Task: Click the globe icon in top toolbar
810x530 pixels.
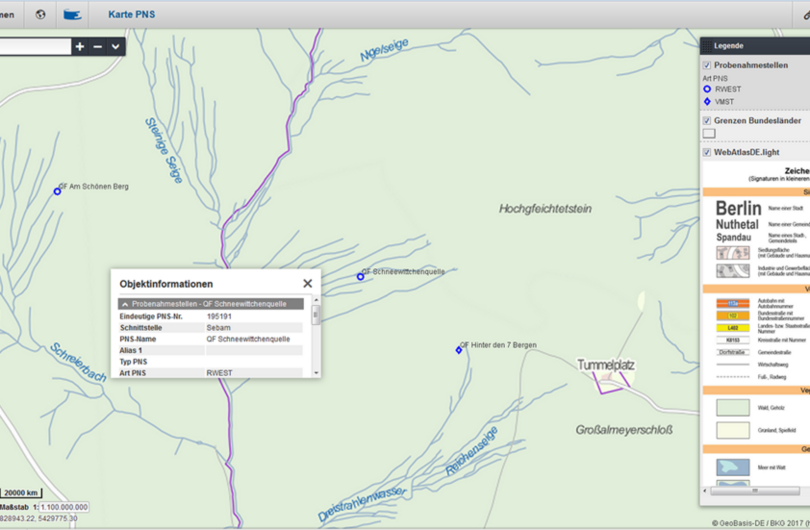Action: pos(40,15)
